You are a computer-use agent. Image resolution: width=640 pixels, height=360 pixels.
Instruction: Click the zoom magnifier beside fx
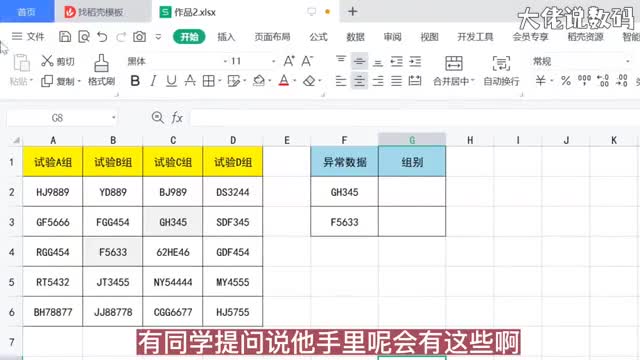[157, 118]
